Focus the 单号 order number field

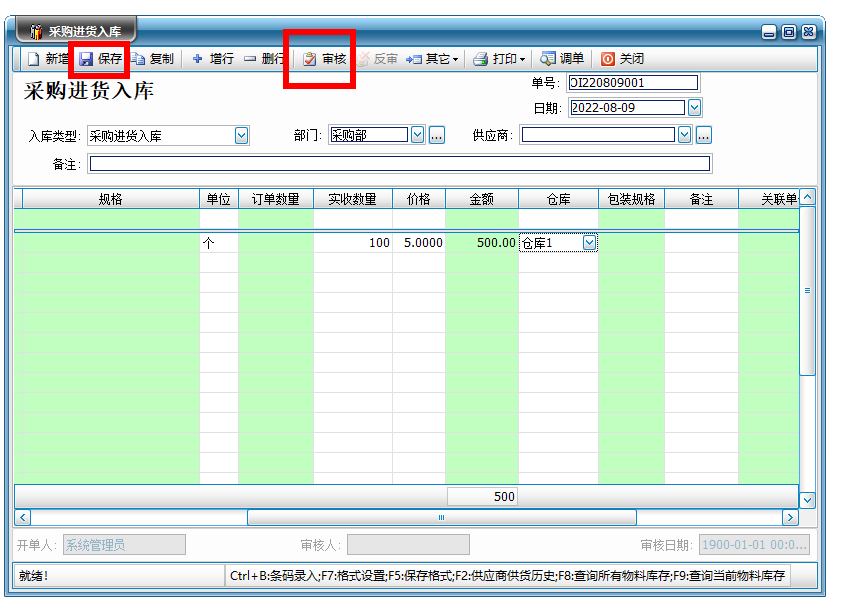633,83
